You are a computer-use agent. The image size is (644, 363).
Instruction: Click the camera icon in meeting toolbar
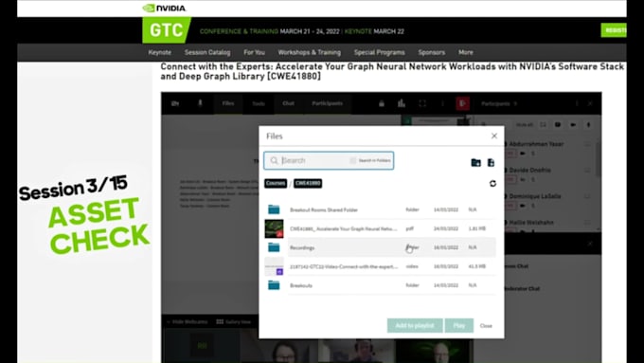(x=175, y=103)
